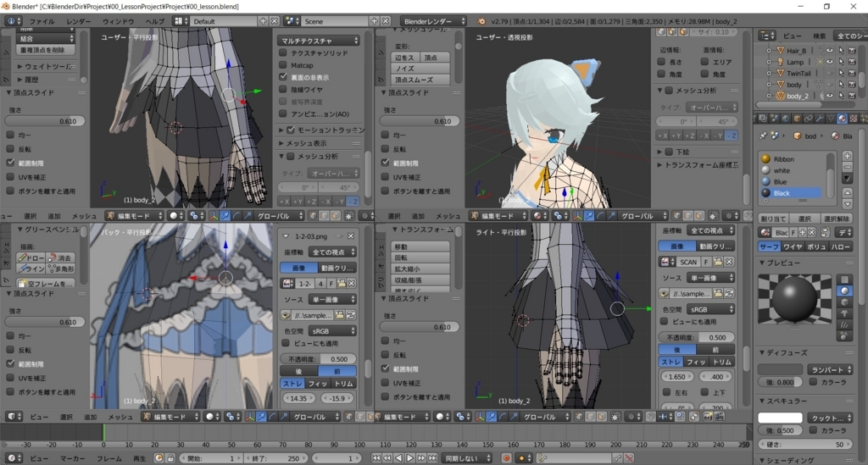
Task: Play animation forward in timeline
Action: pyautogui.click(x=410, y=458)
